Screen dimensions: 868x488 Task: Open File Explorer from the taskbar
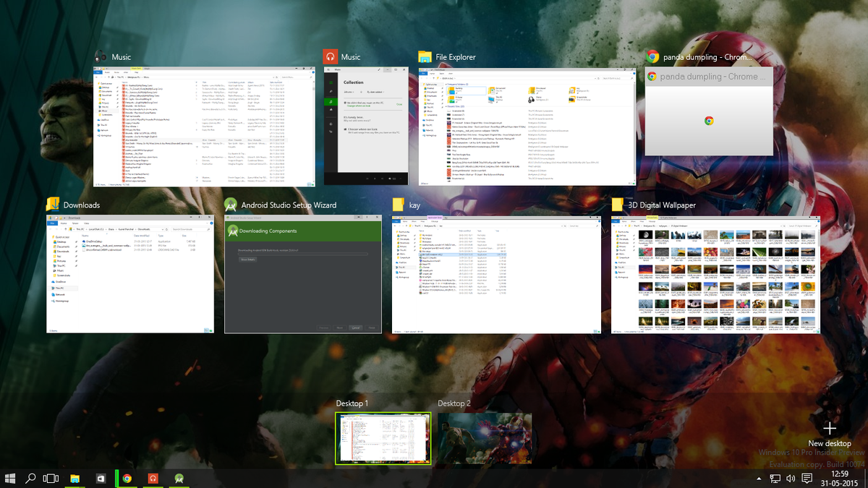74,478
